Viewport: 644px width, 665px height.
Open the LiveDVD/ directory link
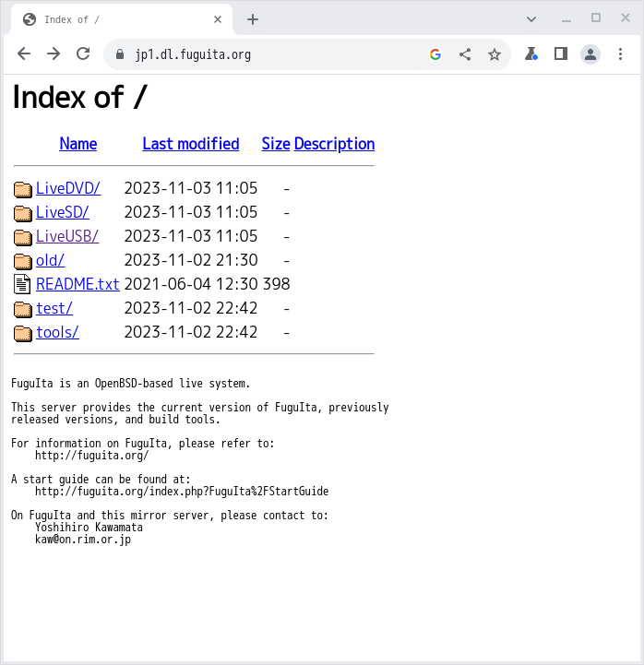(67, 188)
